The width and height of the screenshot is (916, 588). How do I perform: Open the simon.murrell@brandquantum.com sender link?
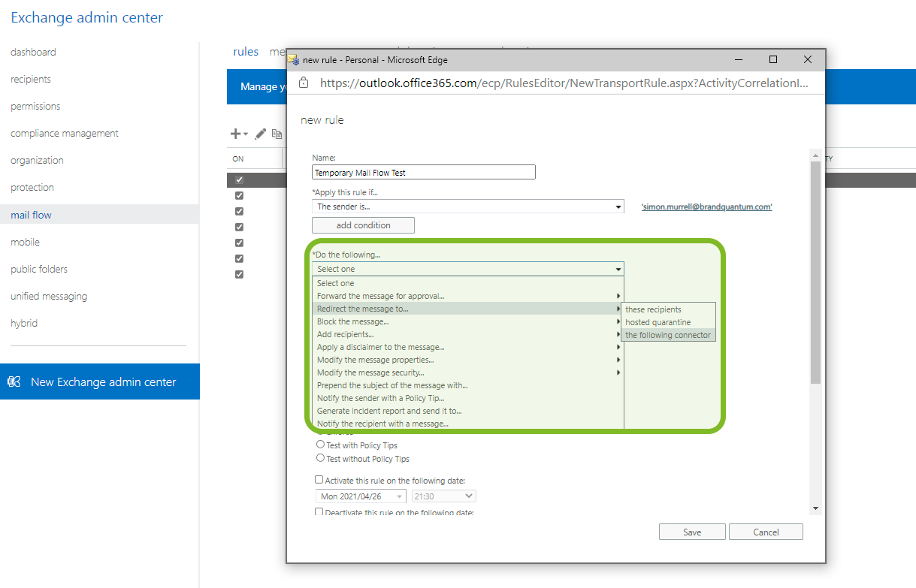point(706,207)
